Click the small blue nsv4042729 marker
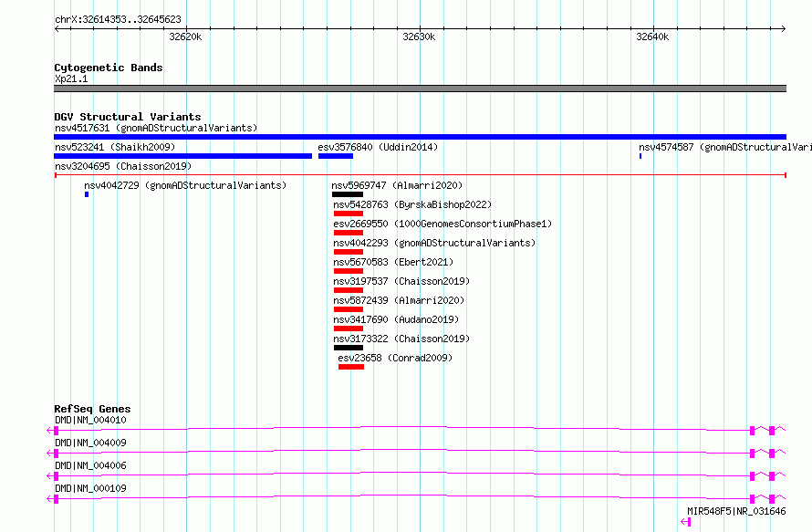Image resolution: width=812 pixels, height=532 pixels. click(x=87, y=194)
